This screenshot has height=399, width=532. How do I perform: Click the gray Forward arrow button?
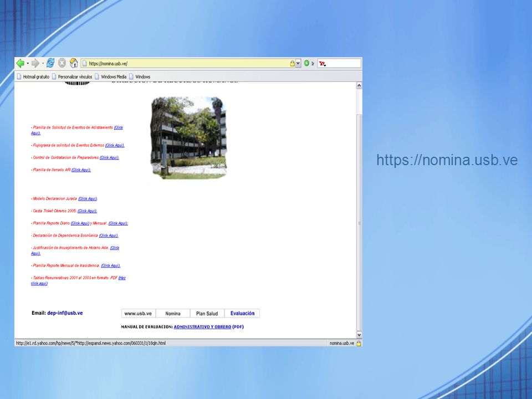(x=35, y=63)
